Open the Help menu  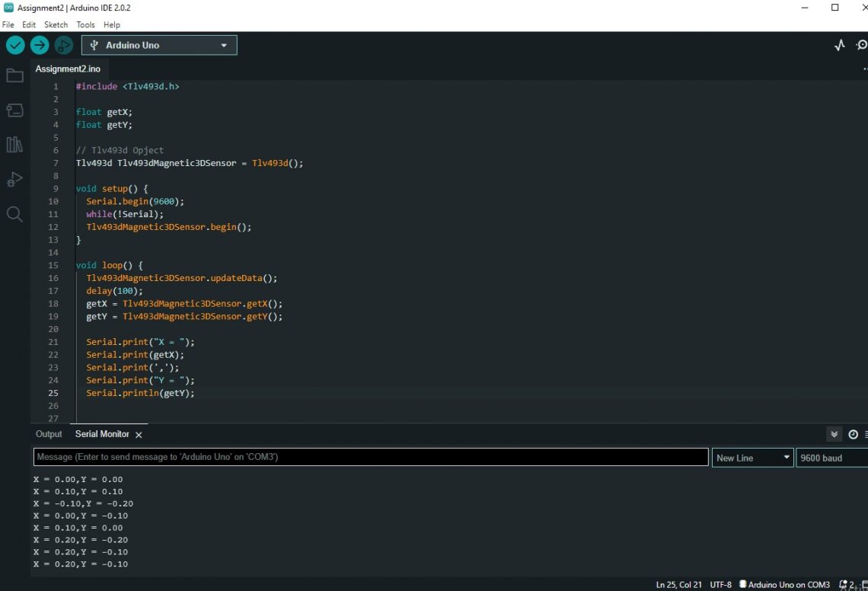[x=112, y=25]
